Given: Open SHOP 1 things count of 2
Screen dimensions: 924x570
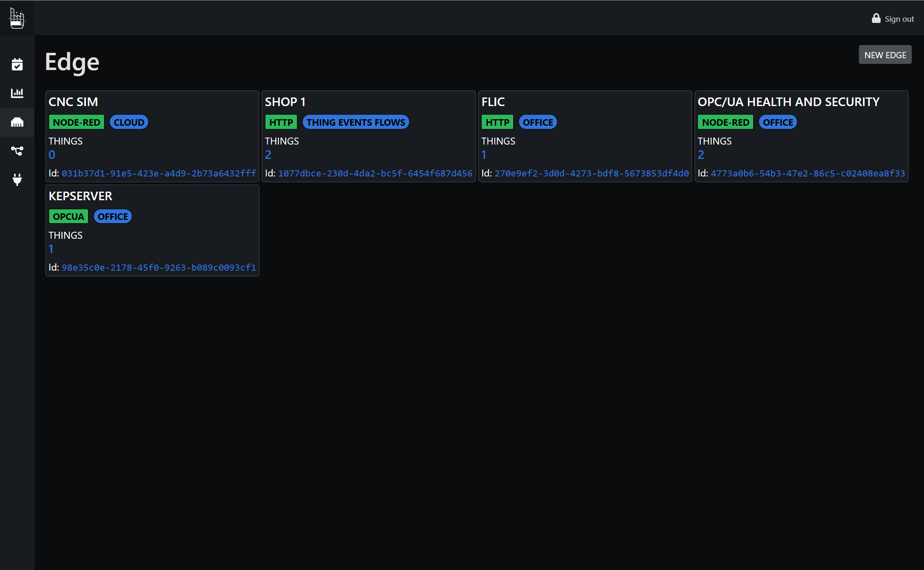Looking at the screenshot, I should 268,155.
